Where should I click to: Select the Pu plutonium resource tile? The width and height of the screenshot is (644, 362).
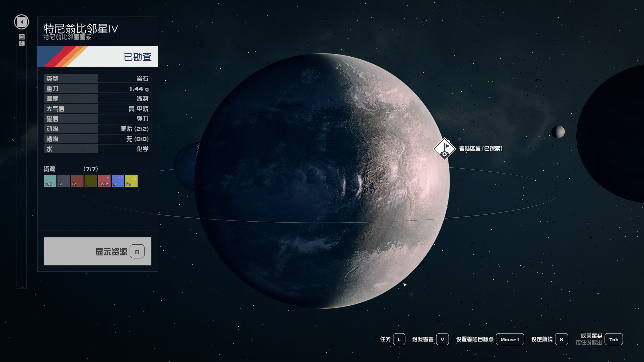pyautogui.click(x=131, y=181)
